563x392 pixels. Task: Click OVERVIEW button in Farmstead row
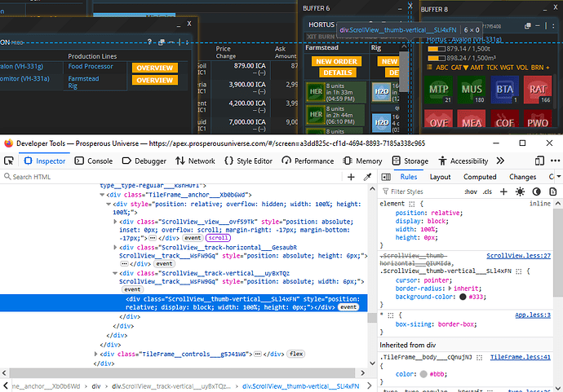[x=155, y=80]
